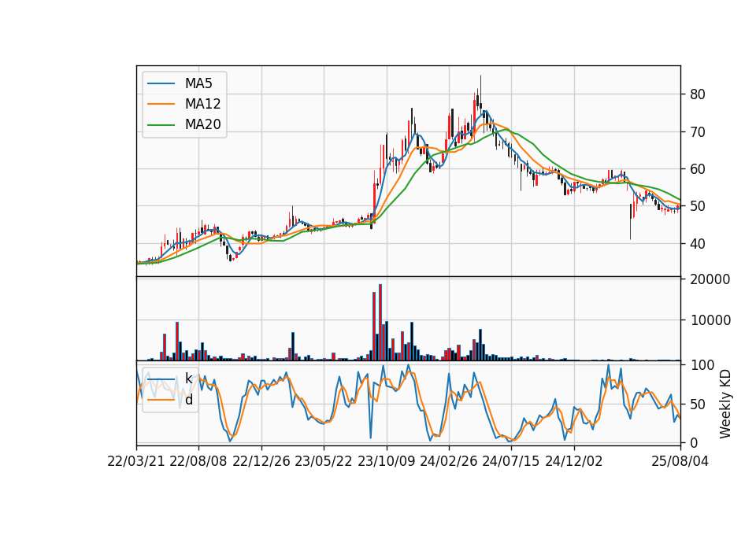Viewport: 756px width, 543px height.
Task: Click the MA20 legend label
Action: coord(202,124)
